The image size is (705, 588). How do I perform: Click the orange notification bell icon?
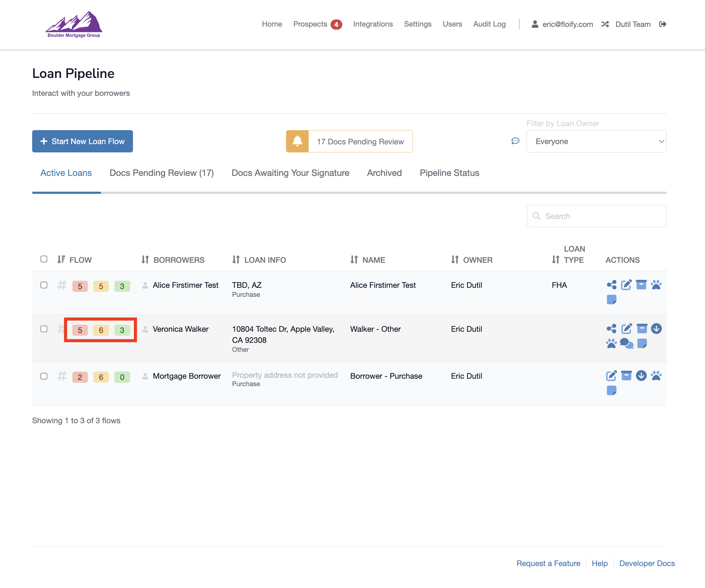pos(297,141)
